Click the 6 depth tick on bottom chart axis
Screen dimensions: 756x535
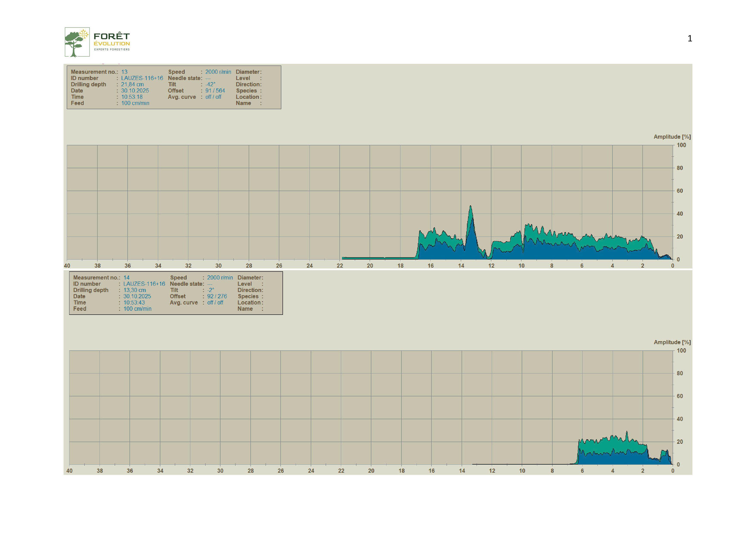(x=582, y=471)
